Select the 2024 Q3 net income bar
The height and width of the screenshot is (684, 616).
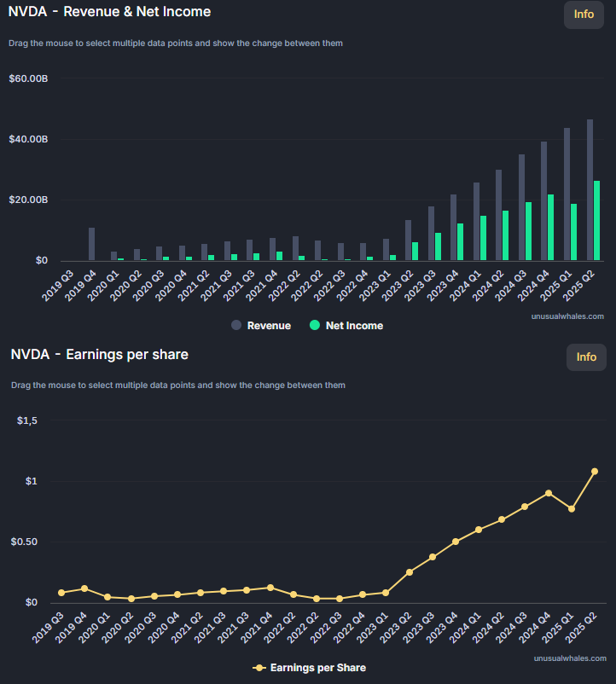click(529, 231)
